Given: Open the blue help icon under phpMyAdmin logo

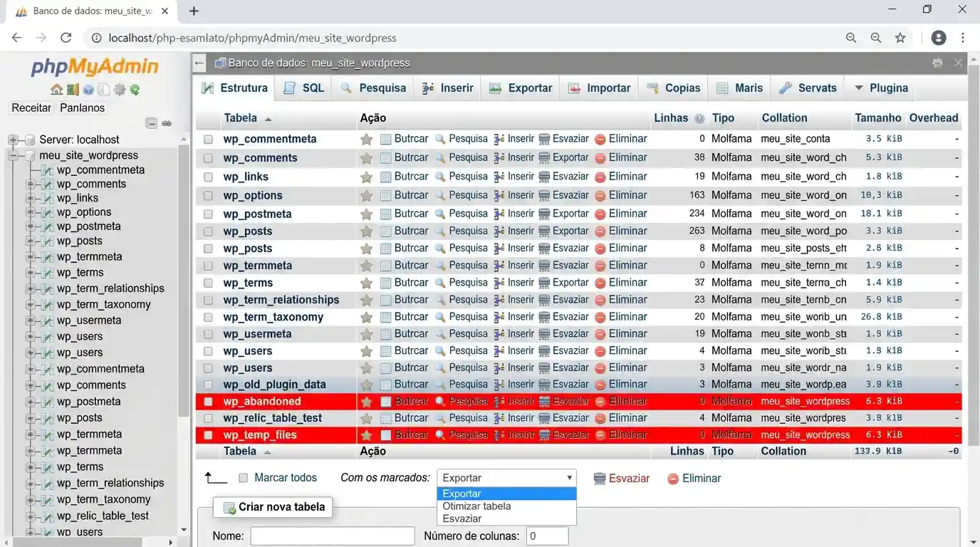Looking at the screenshot, I should tap(88, 90).
